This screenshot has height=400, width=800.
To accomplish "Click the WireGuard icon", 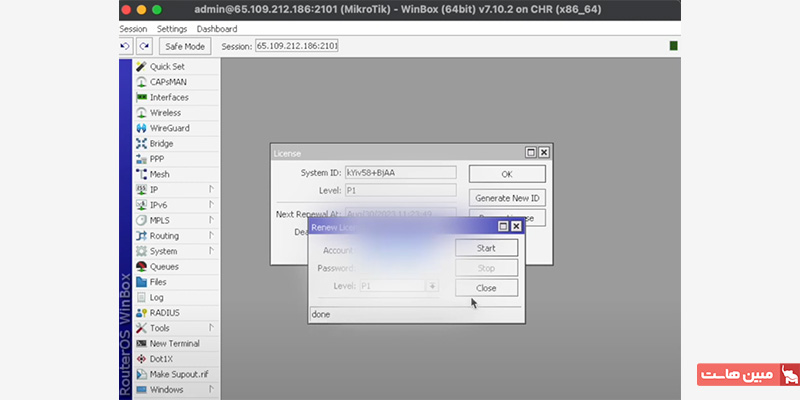I will coord(141,128).
